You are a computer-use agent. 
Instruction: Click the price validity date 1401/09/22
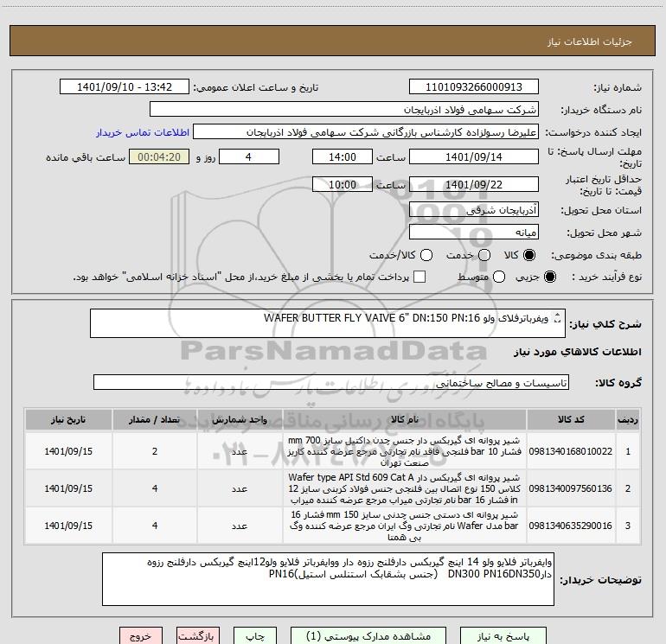[x=474, y=185]
